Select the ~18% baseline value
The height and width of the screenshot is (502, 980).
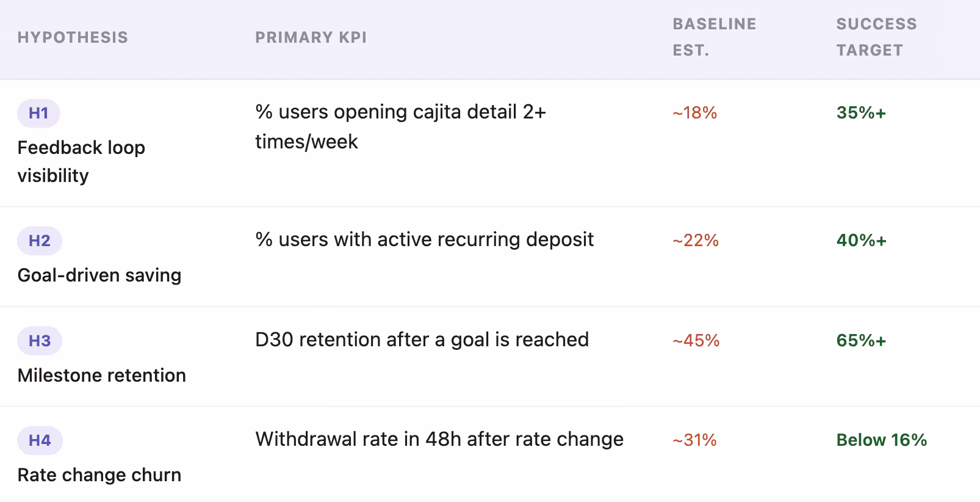[x=694, y=113]
